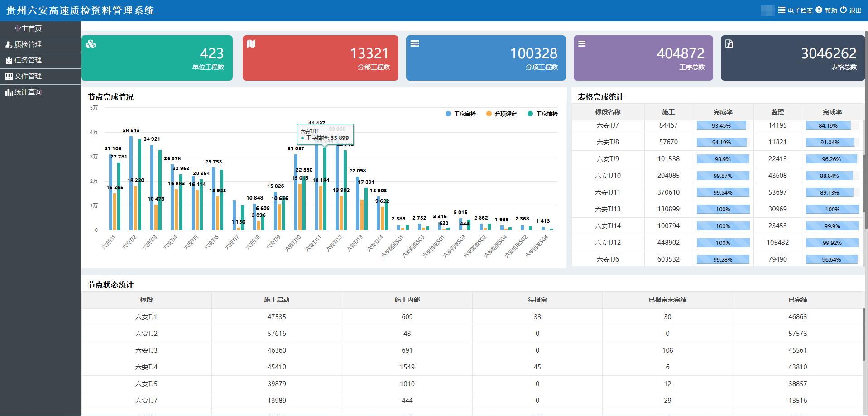This screenshot has height=416, width=868.
Task: Click the map icon on 分部工程数 card
Action: (251, 43)
